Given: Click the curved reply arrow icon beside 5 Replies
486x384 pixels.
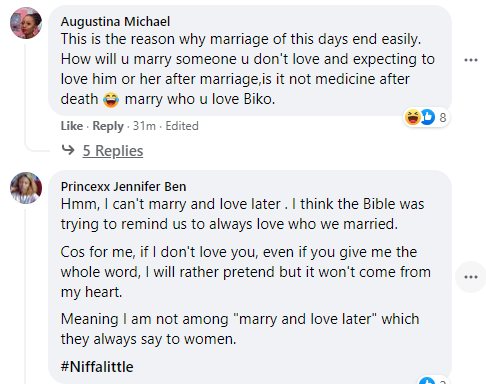Looking at the screenshot, I should pyautogui.click(x=68, y=150).
